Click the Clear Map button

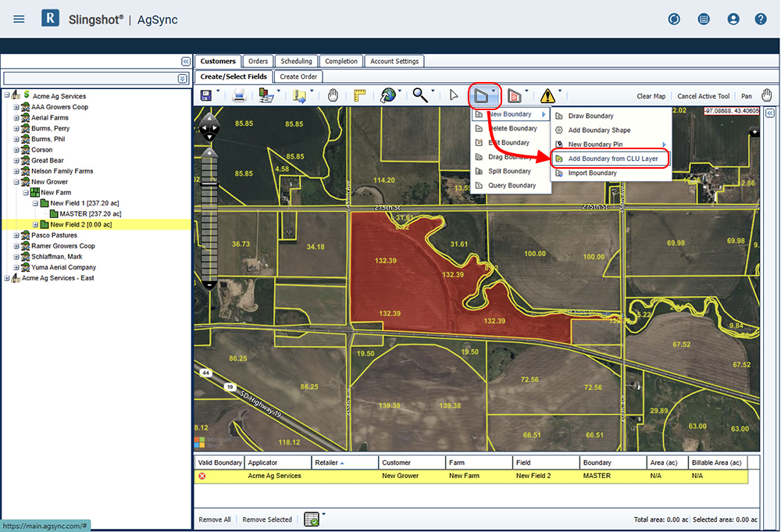click(651, 96)
